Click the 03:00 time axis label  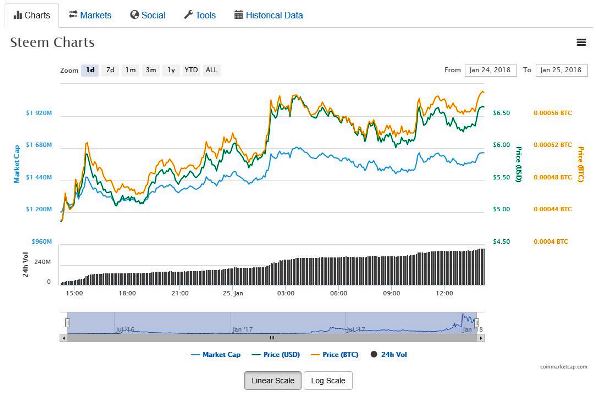pyautogui.click(x=285, y=293)
